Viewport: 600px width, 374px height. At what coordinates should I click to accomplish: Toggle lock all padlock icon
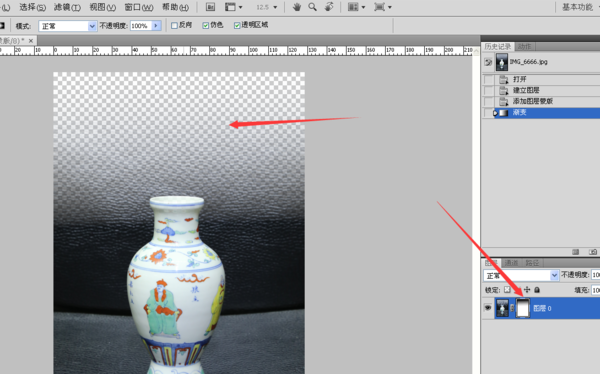537,290
